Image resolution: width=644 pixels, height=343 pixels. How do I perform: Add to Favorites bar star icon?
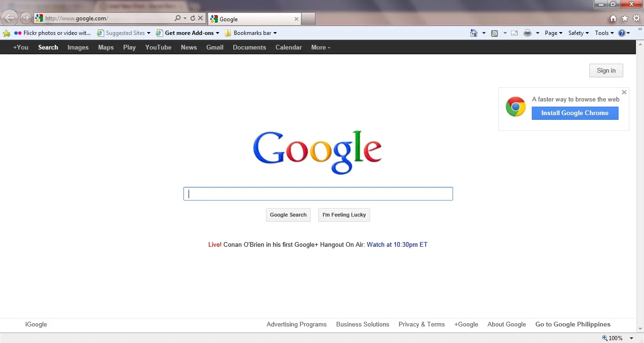(x=7, y=33)
